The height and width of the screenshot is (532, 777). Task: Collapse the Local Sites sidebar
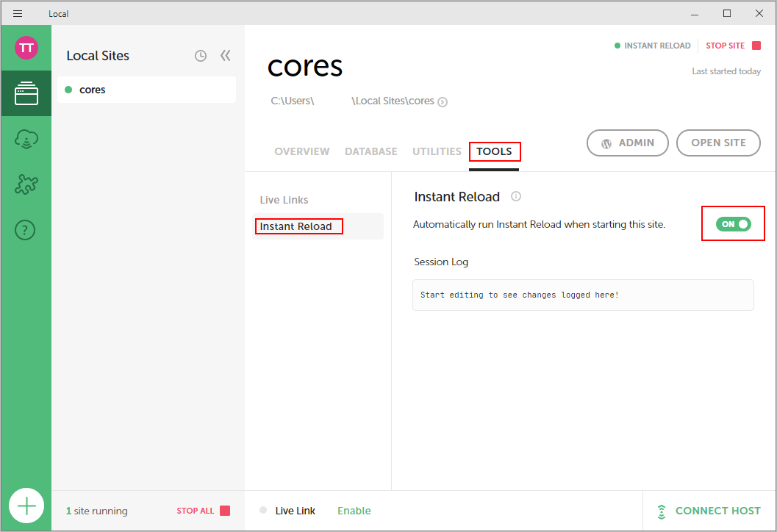click(226, 56)
